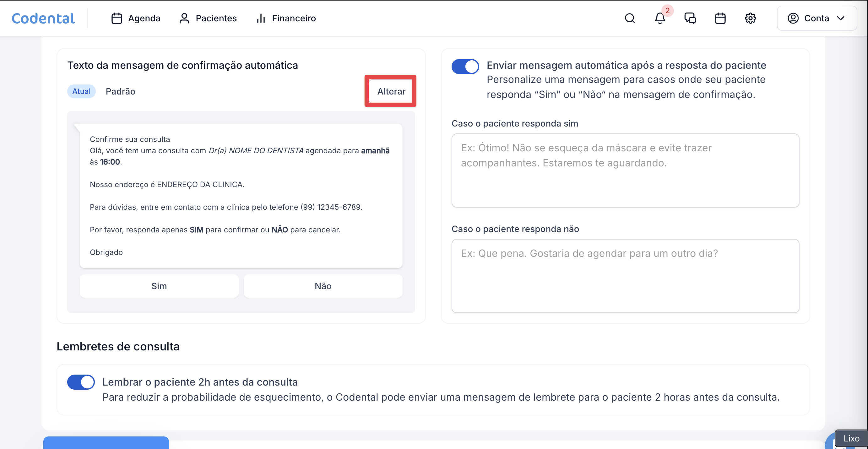Image resolution: width=868 pixels, height=449 pixels.
Task: Click the user avatar icon in Conta
Action: [793, 18]
